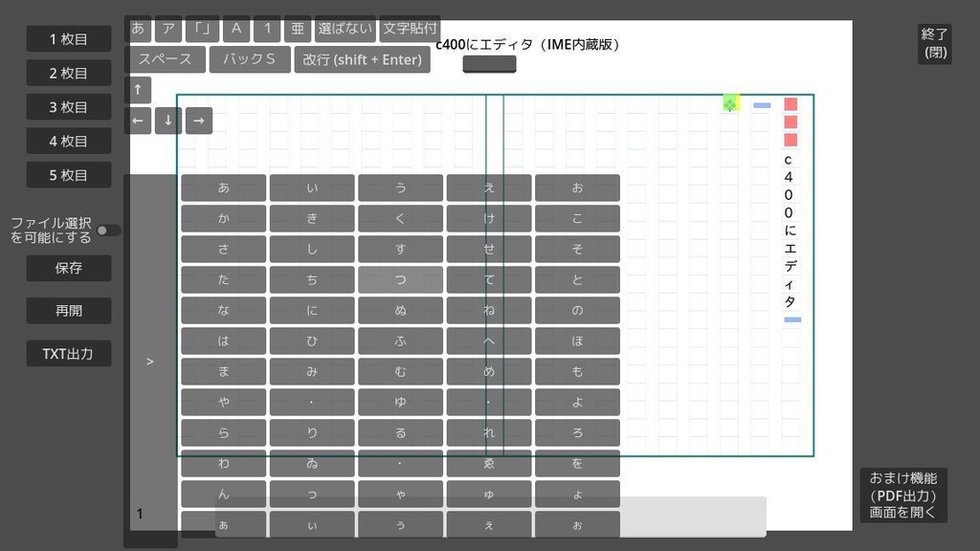Open the 5枚目 page tab
Screen dimensions: 980x551
[67, 175]
